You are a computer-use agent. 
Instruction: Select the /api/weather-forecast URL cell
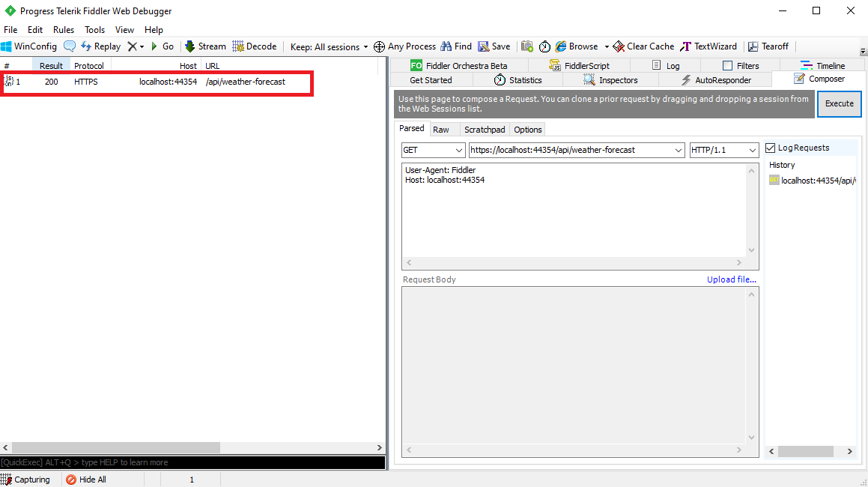coord(245,82)
